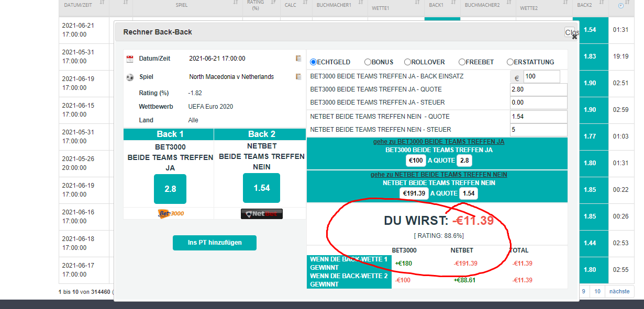Click the 2021-05-26 20:00:00 row in the background table
The image size is (644, 309).
[84, 163]
